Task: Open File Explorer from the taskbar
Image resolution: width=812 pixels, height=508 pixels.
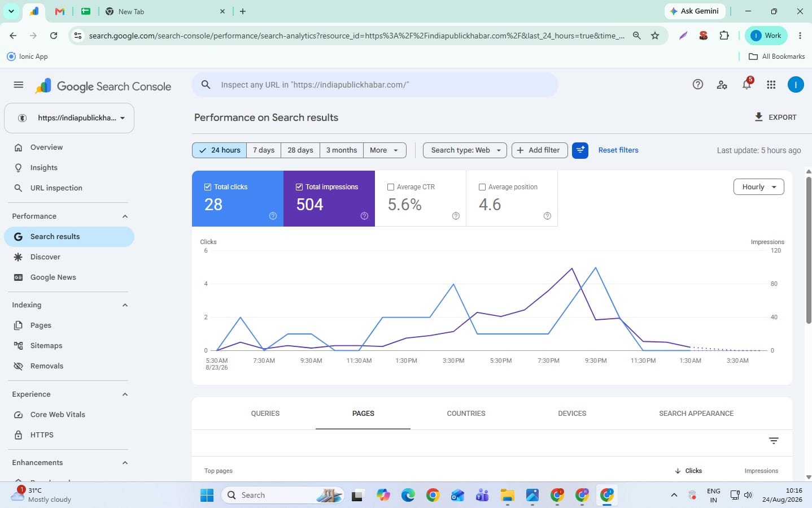Action: pos(507,496)
